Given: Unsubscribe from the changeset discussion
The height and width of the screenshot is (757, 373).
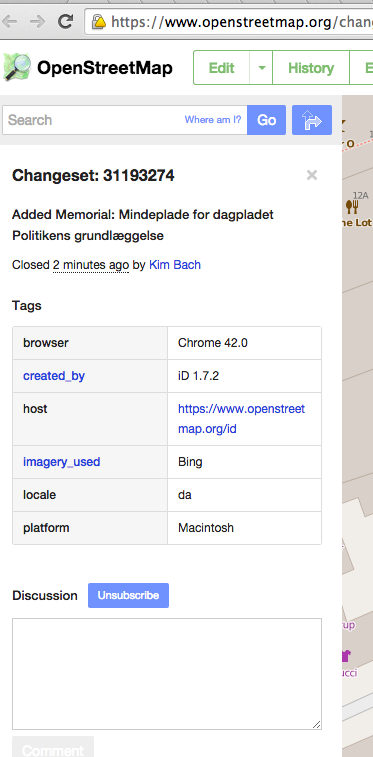Looking at the screenshot, I should [x=128, y=595].
